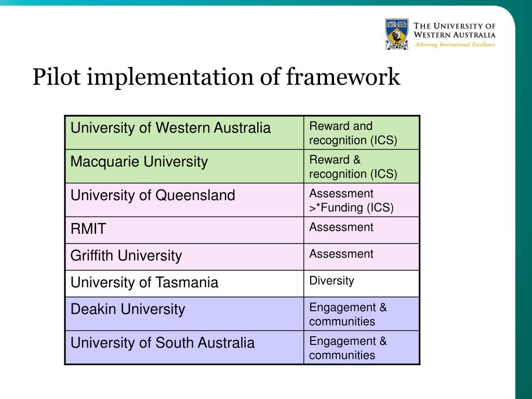Click the University of Western Australia crest logo

click(396, 34)
